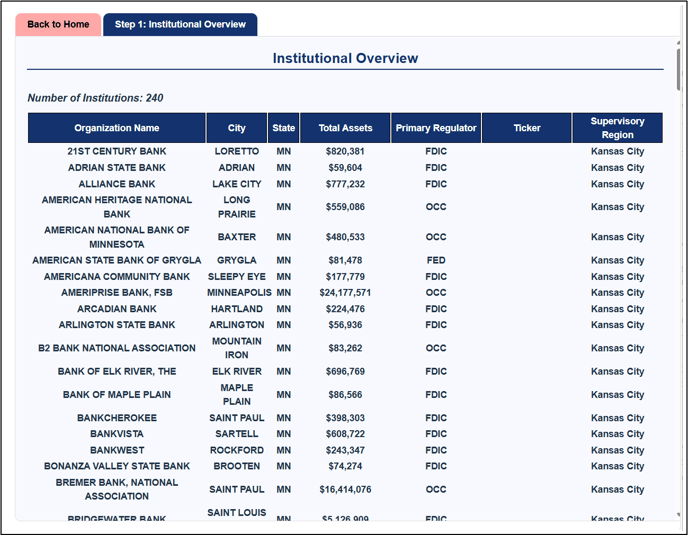Click the vertical scrollbar thumb
Viewport: 688px width, 535px height.
[x=678, y=70]
